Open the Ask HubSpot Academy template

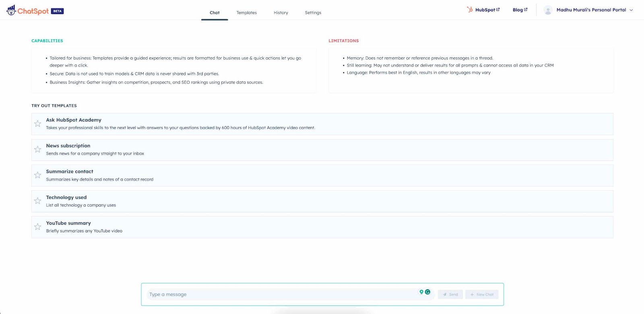pyautogui.click(x=322, y=124)
